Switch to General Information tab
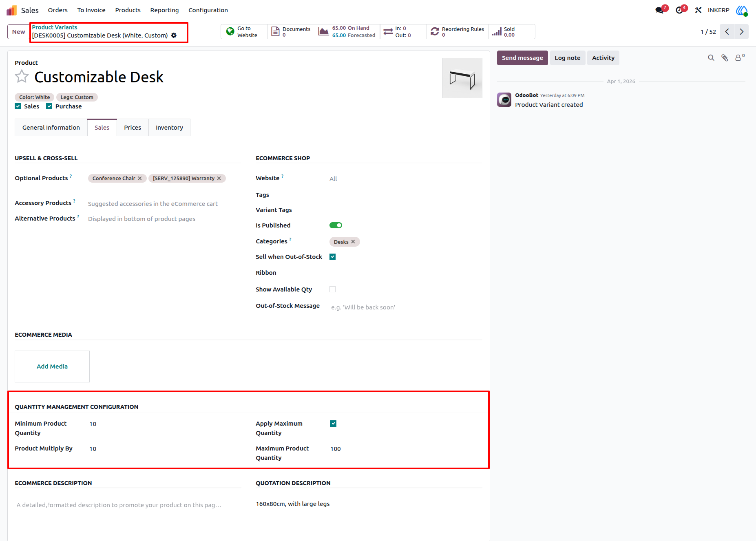Screen dimensions: 756x541 point(51,128)
